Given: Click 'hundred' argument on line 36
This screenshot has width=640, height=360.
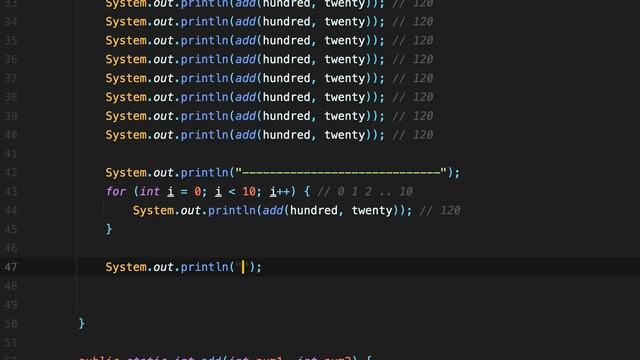Looking at the screenshot, I should (x=287, y=59).
